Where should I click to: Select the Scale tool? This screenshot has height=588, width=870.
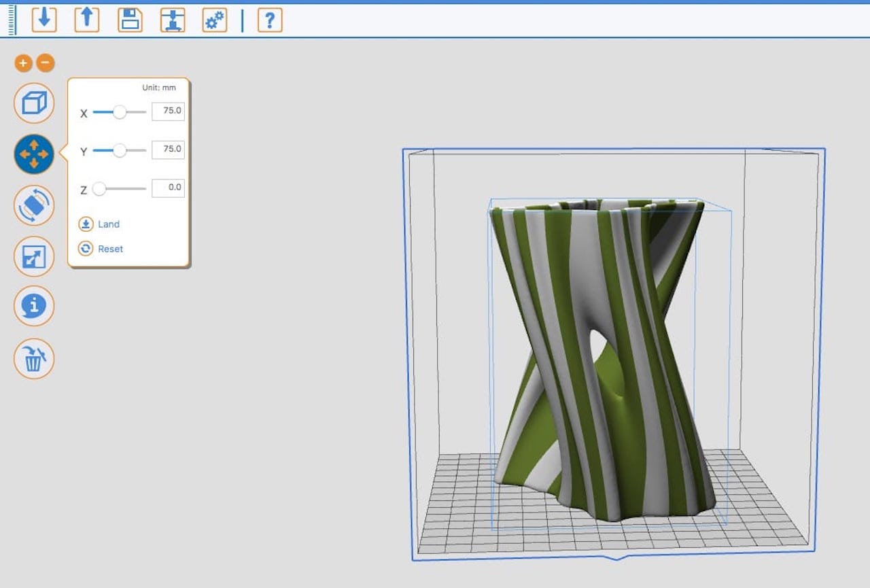(34, 256)
